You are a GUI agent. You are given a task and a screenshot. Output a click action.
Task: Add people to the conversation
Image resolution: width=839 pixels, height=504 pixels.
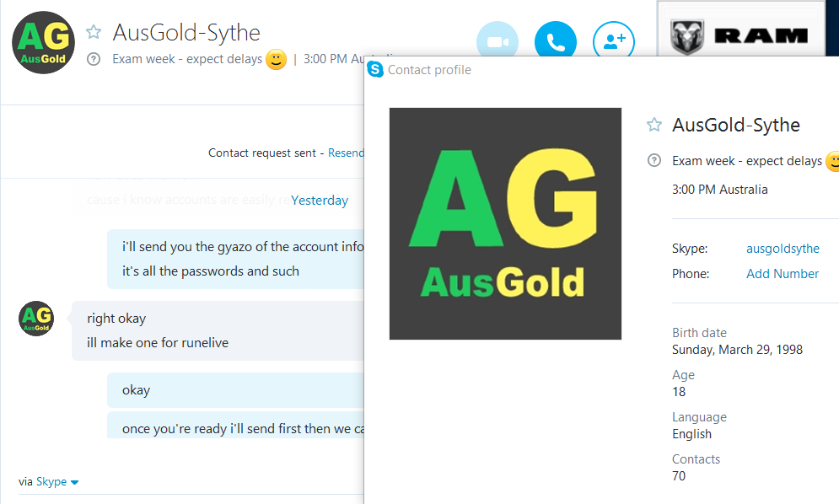point(614,40)
